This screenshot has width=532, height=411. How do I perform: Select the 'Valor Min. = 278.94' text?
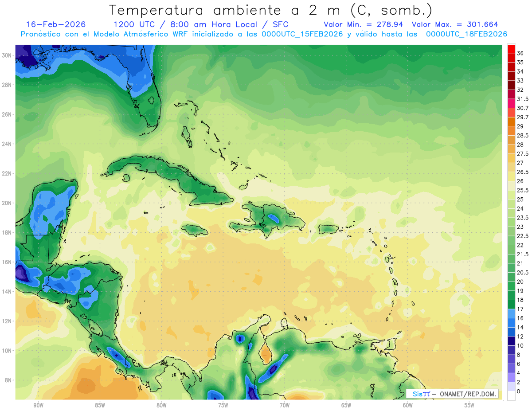click(364, 24)
